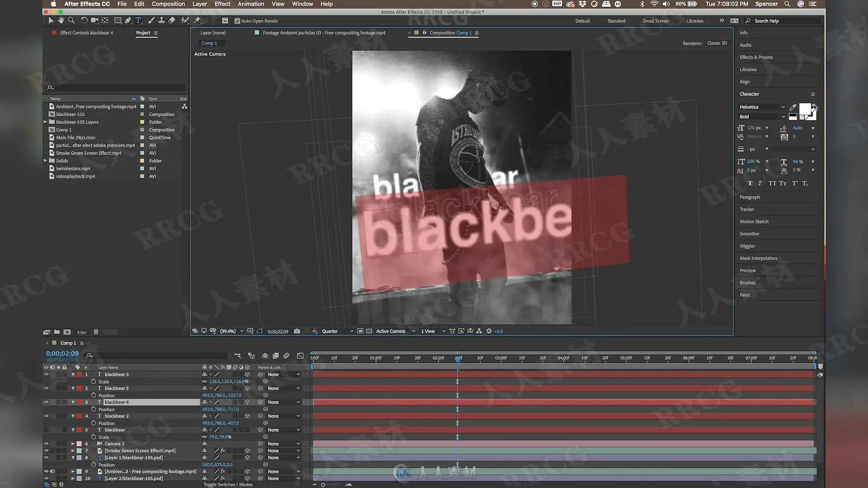Select the Puppet Pin tool
This screenshot has width=868, height=488.
[x=197, y=20]
